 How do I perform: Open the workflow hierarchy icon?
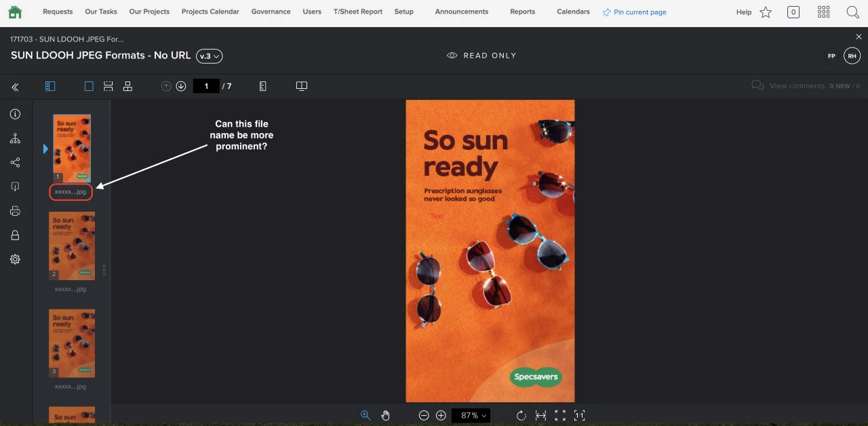(x=15, y=138)
